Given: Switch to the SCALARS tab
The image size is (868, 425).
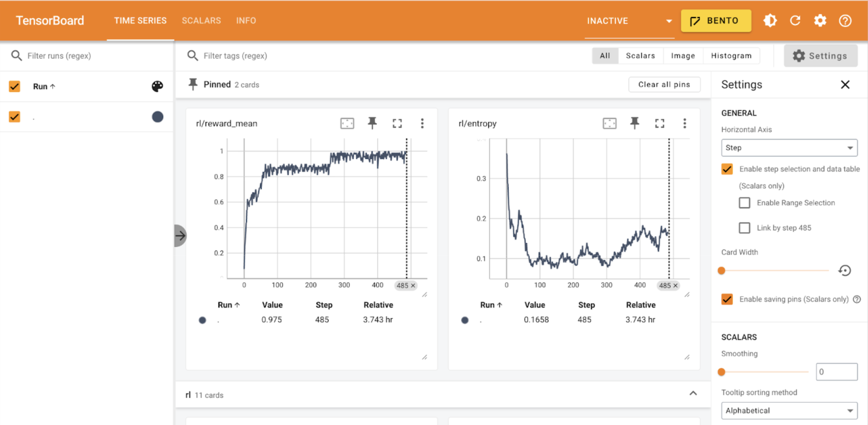Looking at the screenshot, I should coord(201,21).
